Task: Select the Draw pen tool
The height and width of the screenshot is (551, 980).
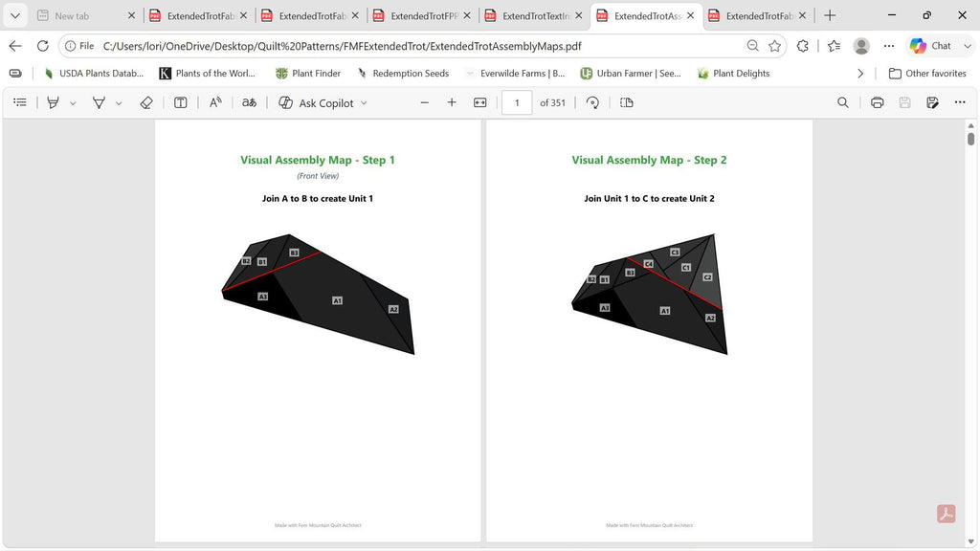Action: 99,102
